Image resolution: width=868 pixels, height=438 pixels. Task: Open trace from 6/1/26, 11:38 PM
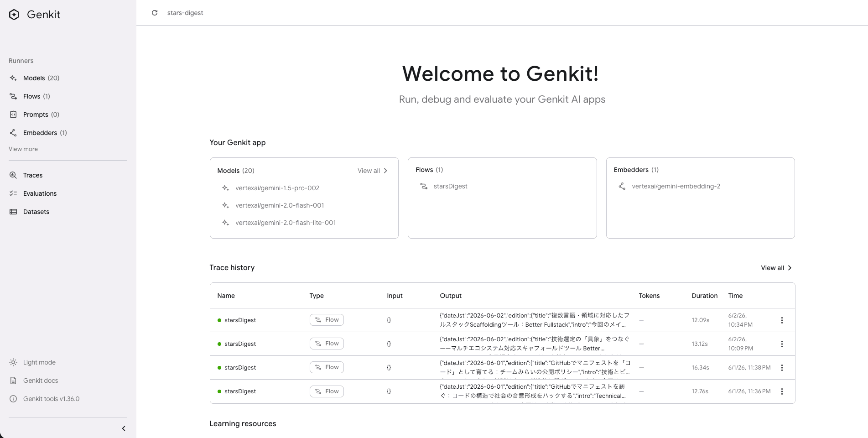tap(502, 368)
